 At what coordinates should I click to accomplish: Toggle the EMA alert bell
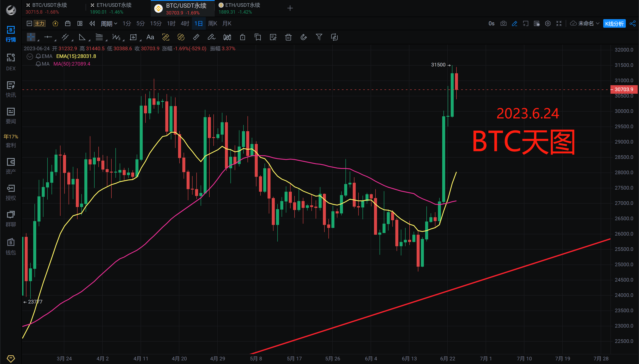coord(38,56)
